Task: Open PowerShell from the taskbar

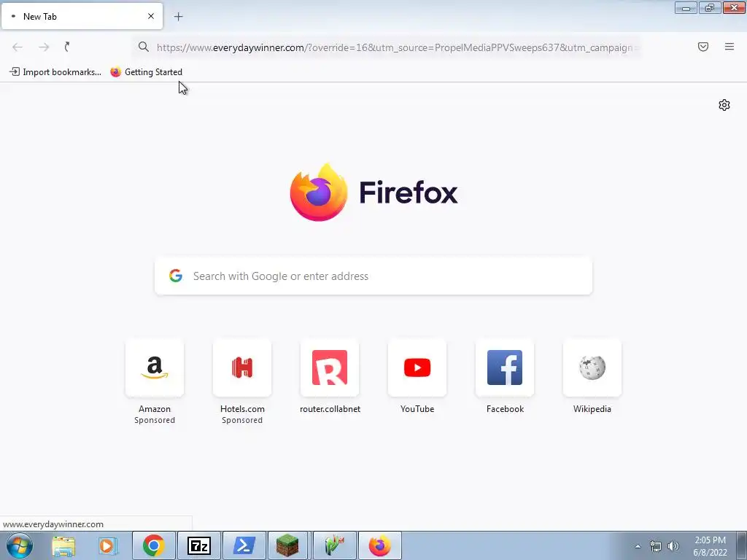Action: pos(244,545)
